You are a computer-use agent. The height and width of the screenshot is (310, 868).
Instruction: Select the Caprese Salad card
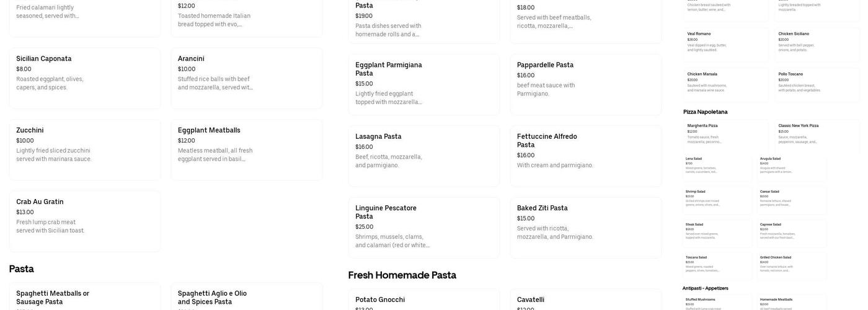click(x=792, y=232)
